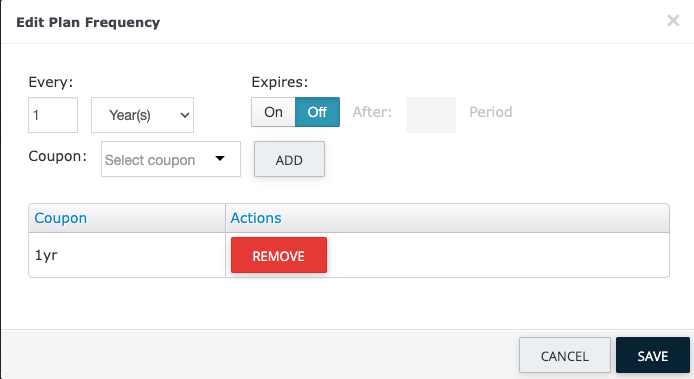The height and width of the screenshot is (379, 694).
Task: Close the Edit Plan Frequency dialog
Action: [x=673, y=20]
